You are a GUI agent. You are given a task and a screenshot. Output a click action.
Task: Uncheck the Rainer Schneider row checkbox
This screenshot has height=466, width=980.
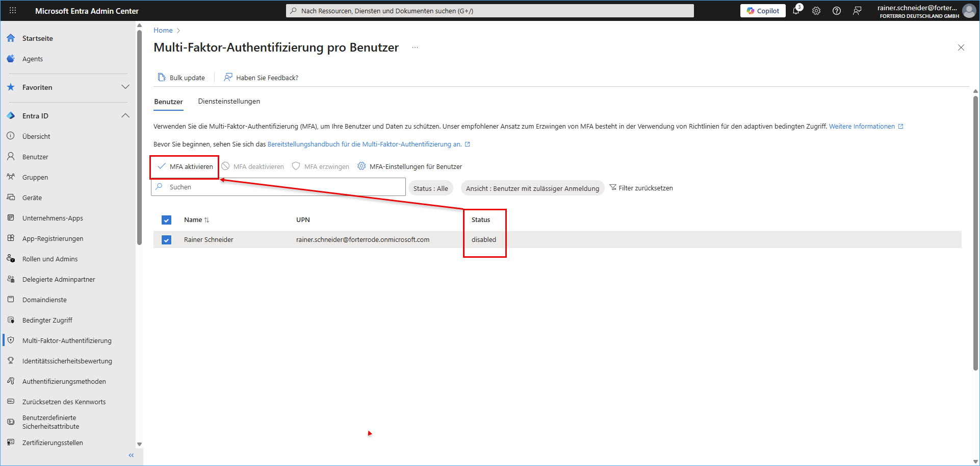tap(166, 240)
